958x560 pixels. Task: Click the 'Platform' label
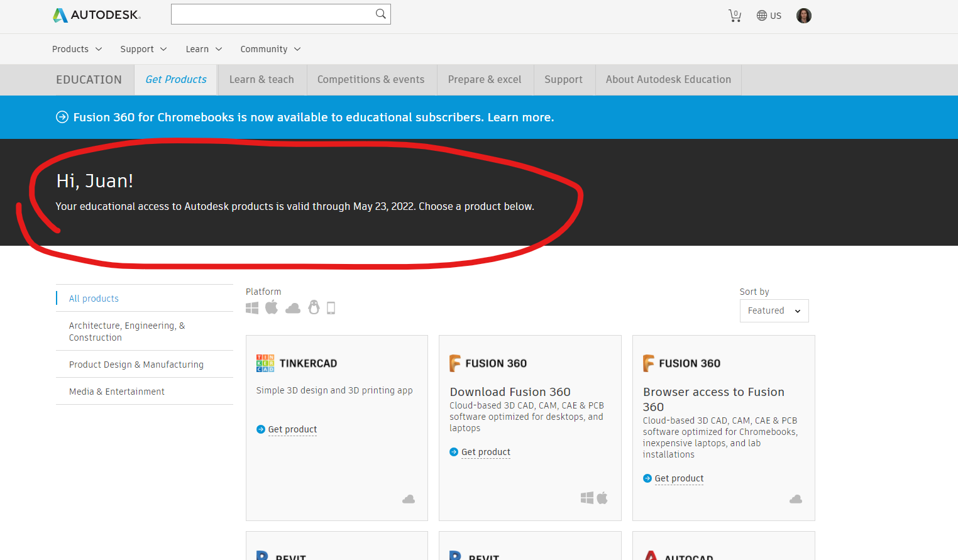(263, 292)
